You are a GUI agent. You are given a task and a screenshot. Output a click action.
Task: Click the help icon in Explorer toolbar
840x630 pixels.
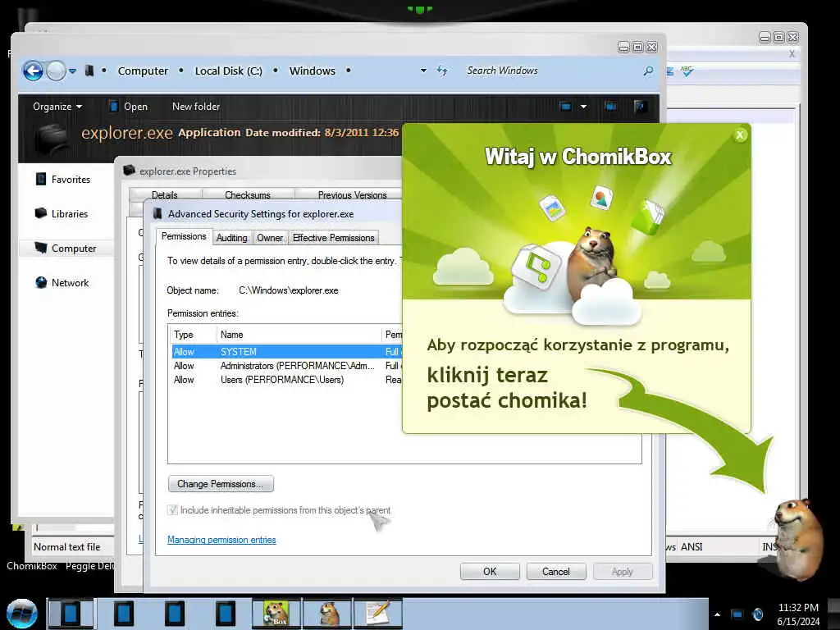pyautogui.click(x=640, y=106)
